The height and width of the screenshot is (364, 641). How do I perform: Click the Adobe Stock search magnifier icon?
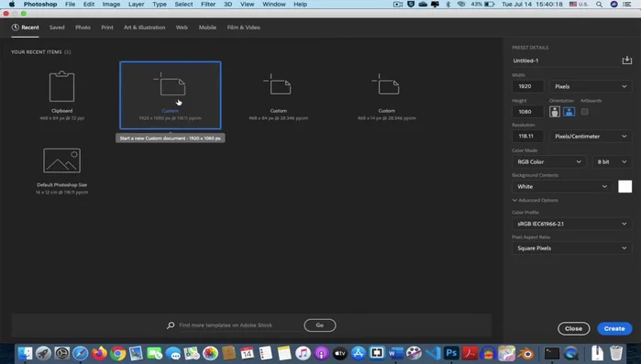click(171, 325)
